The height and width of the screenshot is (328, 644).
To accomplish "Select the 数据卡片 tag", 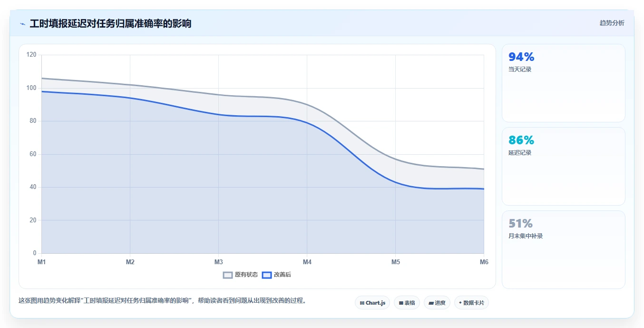I will [471, 303].
